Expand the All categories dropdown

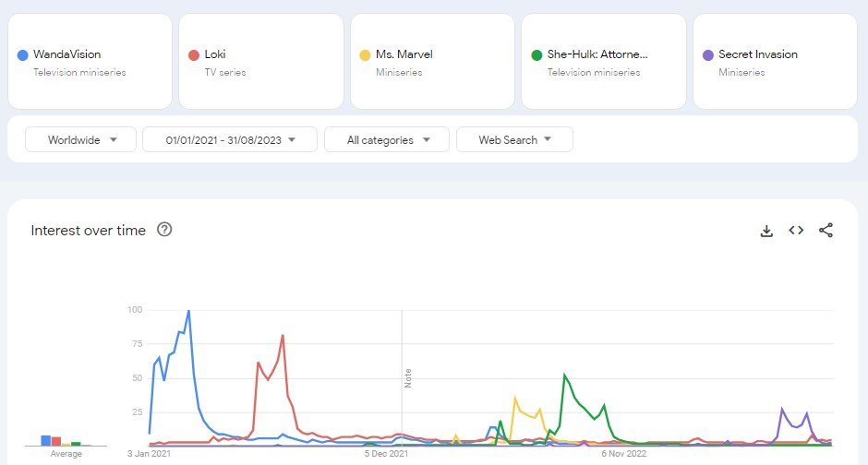(x=387, y=139)
